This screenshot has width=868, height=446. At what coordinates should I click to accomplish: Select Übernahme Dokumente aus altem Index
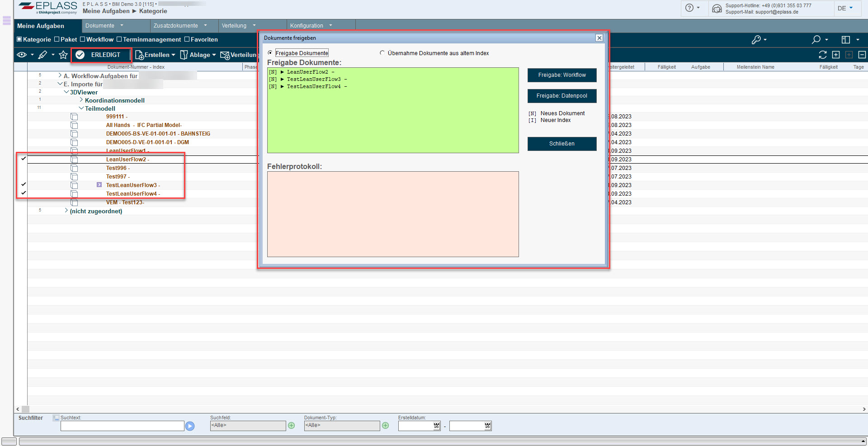click(382, 53)
